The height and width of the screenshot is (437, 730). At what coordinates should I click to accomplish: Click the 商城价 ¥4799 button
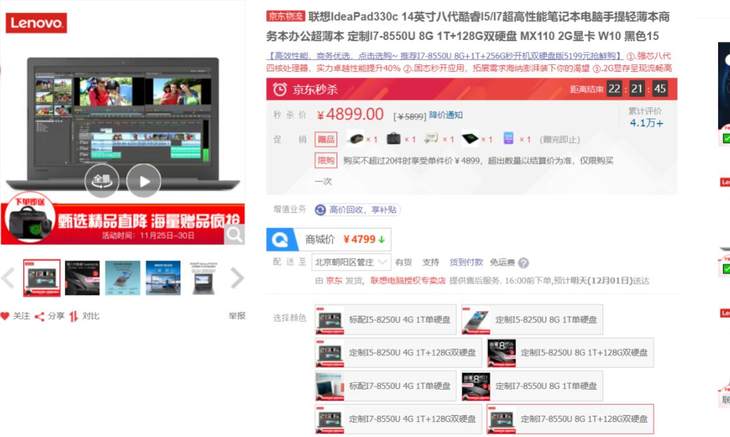329,239
